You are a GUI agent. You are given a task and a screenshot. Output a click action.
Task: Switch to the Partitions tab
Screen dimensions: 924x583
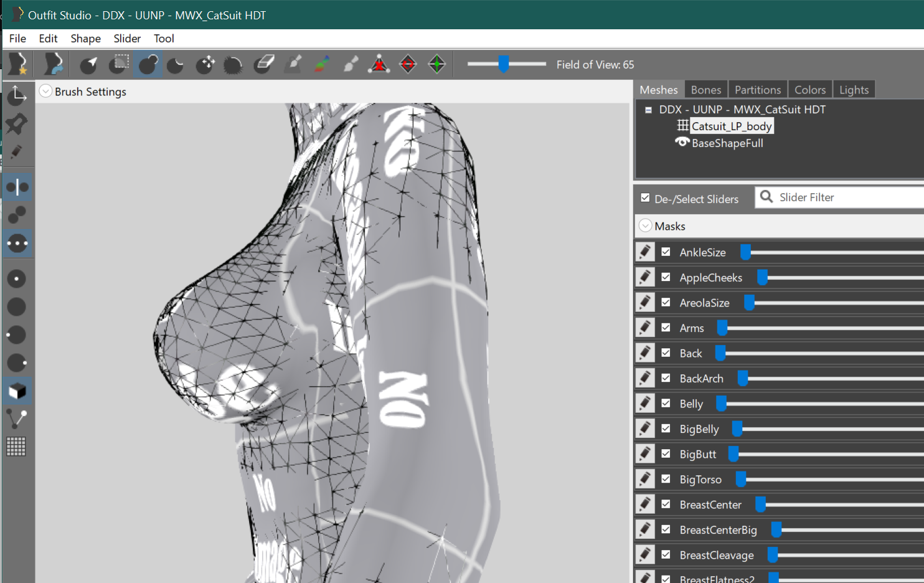[758, 90]
